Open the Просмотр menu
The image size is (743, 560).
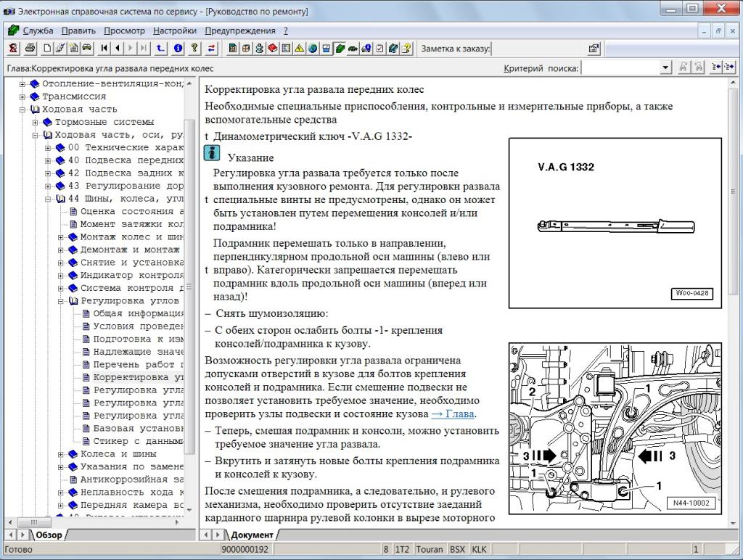124,30
